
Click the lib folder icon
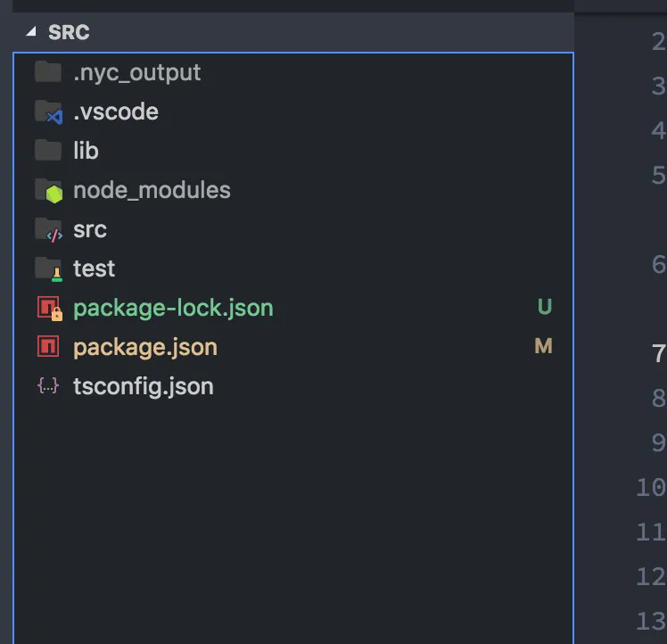[x=47, y=151]
